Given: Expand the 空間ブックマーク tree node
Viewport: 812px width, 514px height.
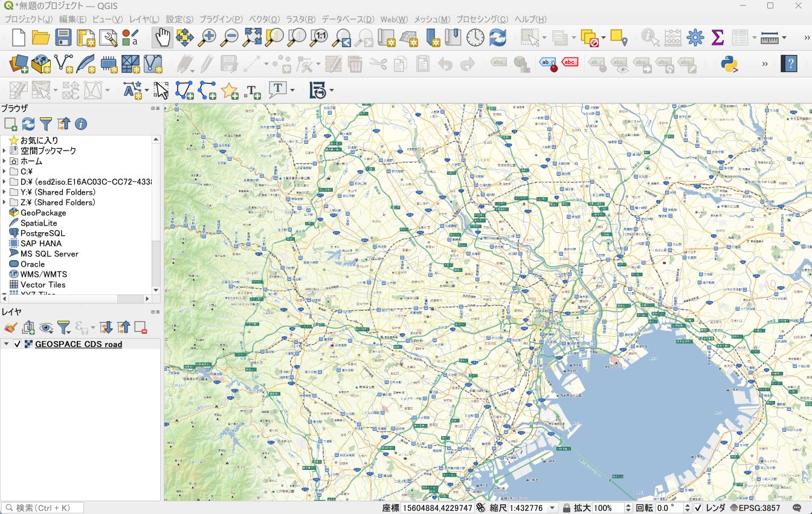Looking at the screenshot, I should point(4,151).
